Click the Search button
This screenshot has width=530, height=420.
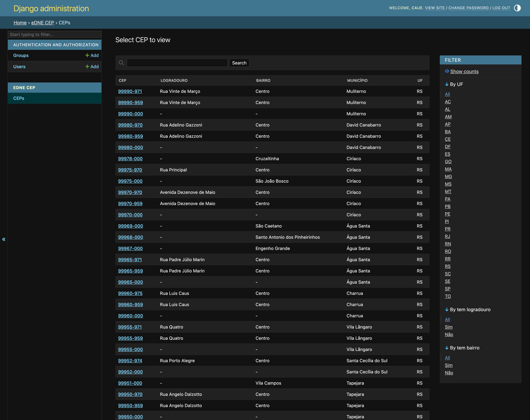(x=239, y=63)
